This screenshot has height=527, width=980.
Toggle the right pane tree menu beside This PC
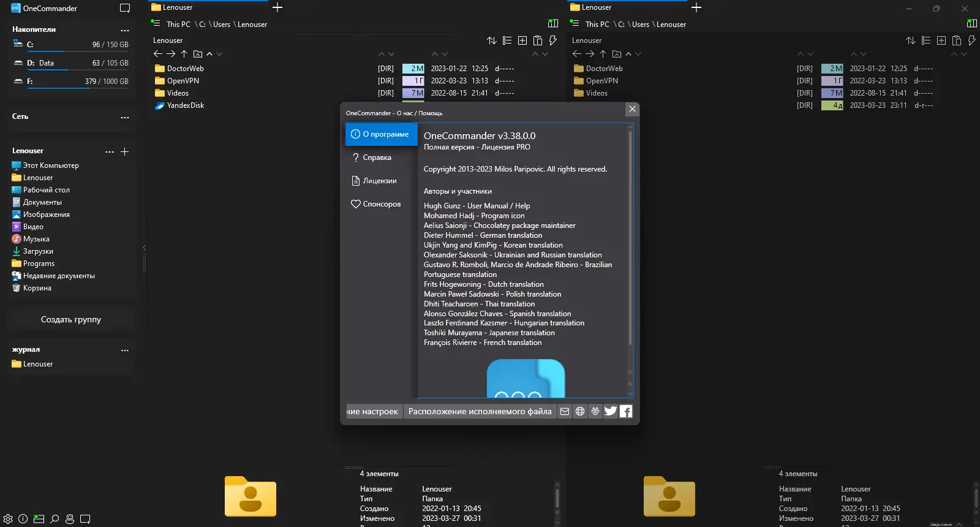click(575, 23)
